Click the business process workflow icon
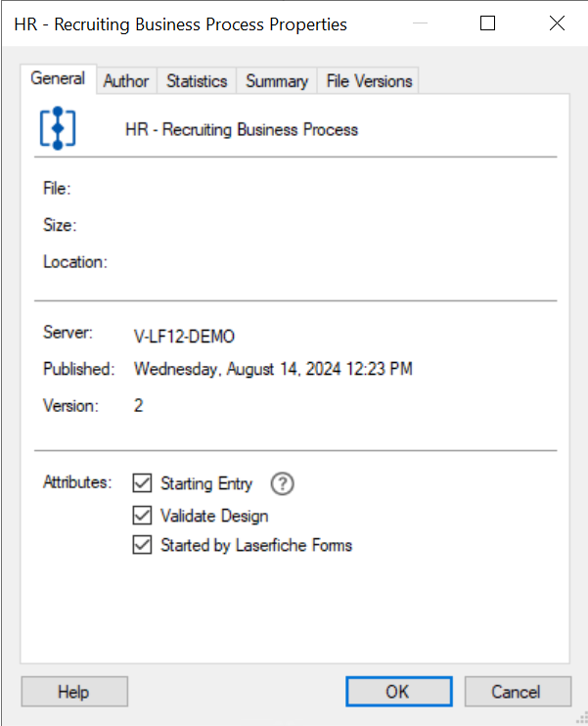Image resolution: width=588 pixels, height=726 pixels. pyautogui.click(x=58, y=128)
